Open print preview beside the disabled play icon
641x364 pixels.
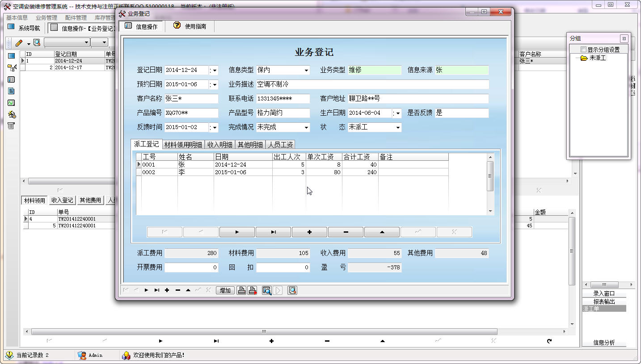267,290
